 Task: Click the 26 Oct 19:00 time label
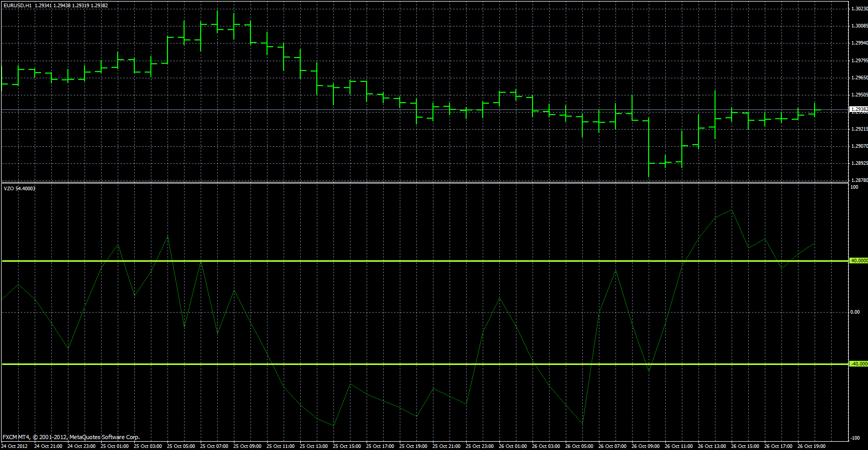pos(811,446)
